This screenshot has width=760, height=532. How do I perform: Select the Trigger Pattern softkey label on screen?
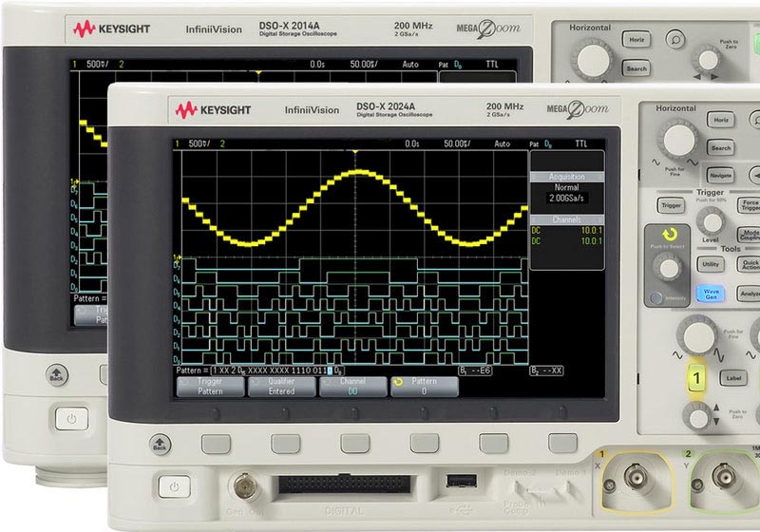click(x=210, y=387)
